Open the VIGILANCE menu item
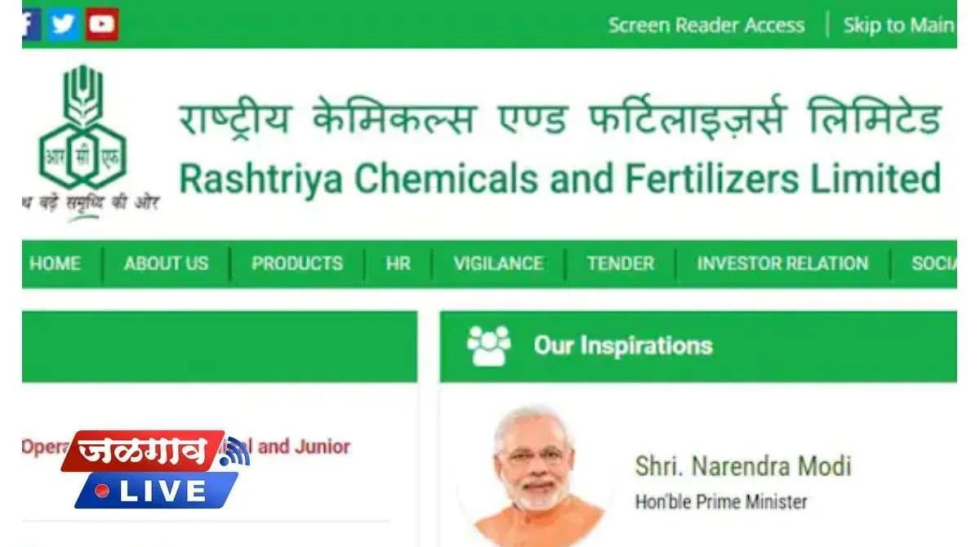Viewport: 980px width, 547px height. 498,264
